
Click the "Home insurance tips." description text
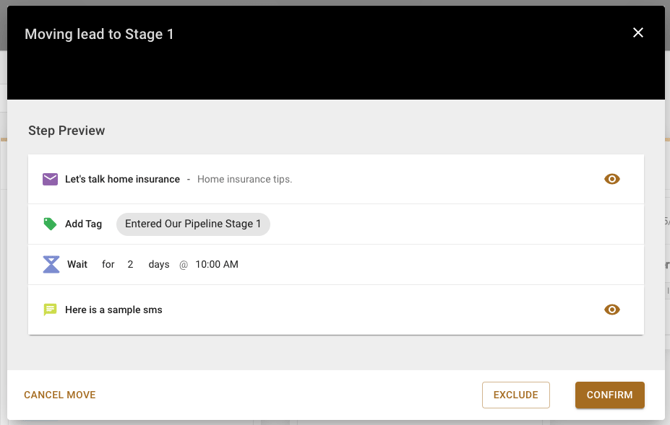pos(244,179)
